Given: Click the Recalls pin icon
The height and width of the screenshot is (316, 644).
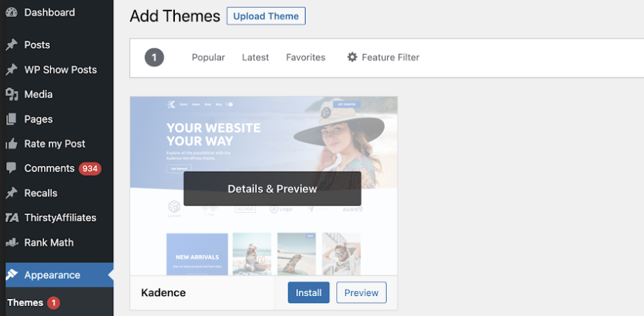Looking at the screenshot, I should [x=11, y=193].
